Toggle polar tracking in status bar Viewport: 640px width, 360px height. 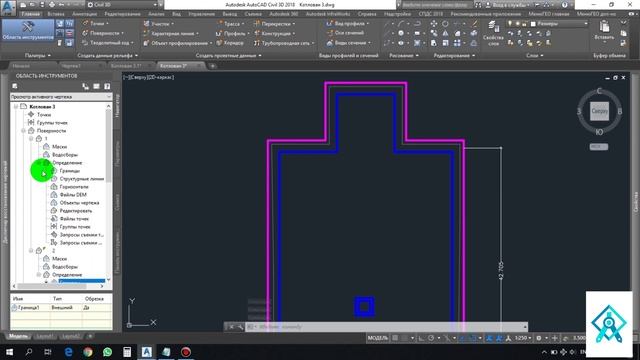pos(431,338)
